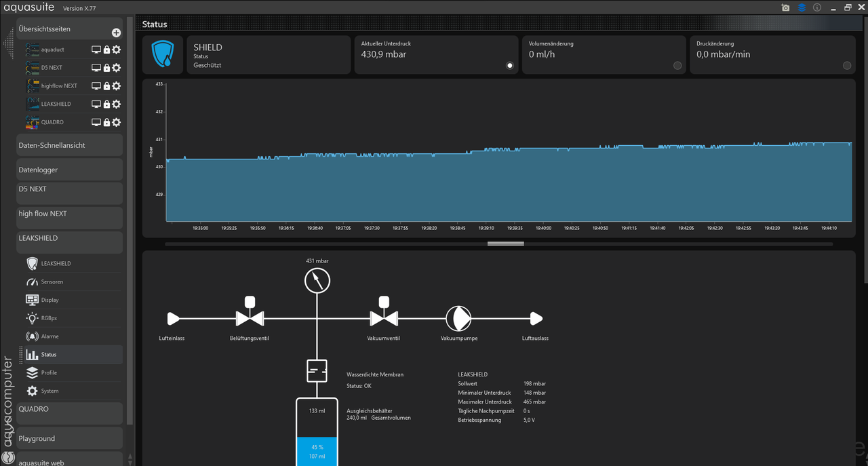
Task: Expand the aquasuite web section
Action: [x=69, y=459]
